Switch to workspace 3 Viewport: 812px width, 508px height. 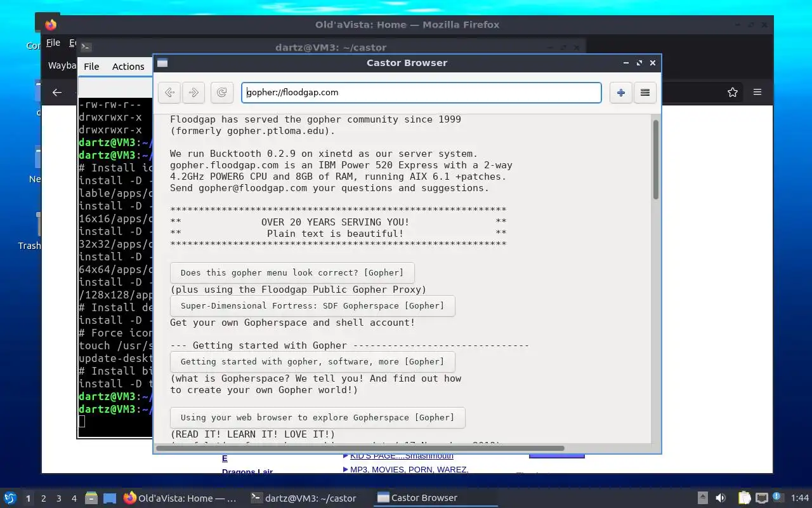pos(58,498)
